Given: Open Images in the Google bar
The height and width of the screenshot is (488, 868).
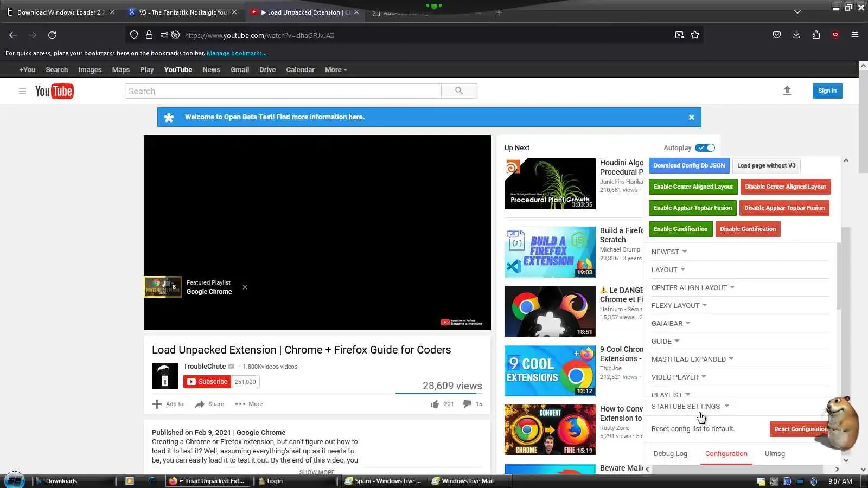Looking at the screenshot, I should pyautogui.click(x=90, y=70).
